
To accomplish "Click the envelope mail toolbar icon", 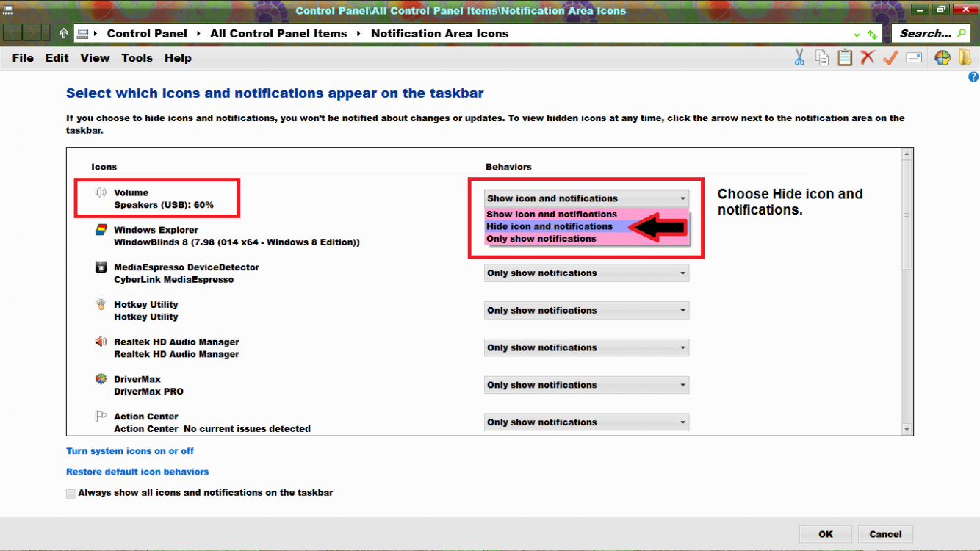I will point(914,58).
